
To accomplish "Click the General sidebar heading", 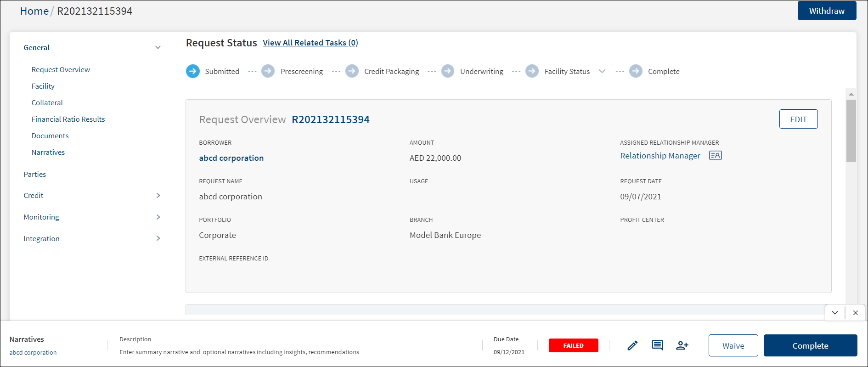I will click(x=37, y=48).
